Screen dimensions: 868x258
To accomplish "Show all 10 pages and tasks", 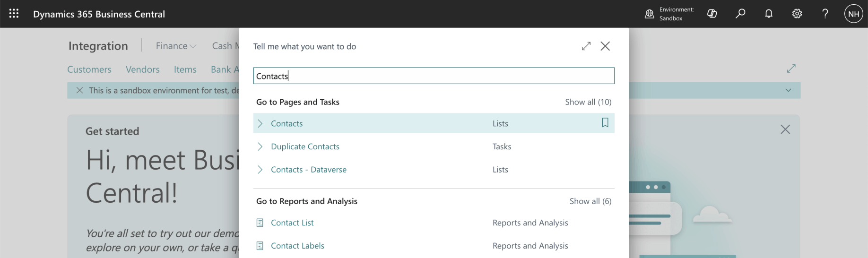I will (588, 102).
